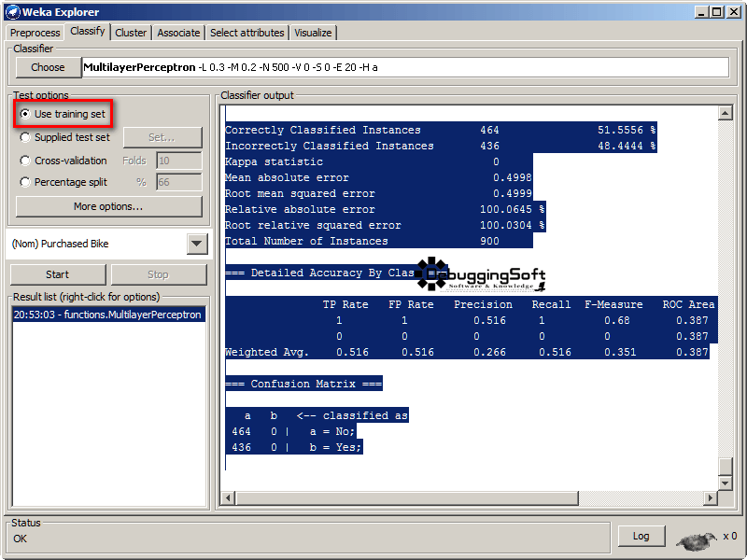This screenshot has width=747, height=560.
Task: Click the horizontal scroll right arrow
Action: coord(711,498)
